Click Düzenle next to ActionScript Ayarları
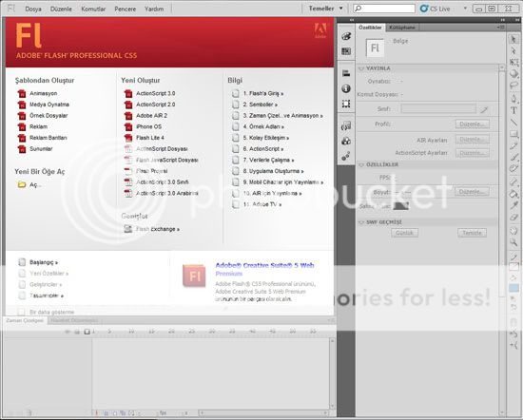This screenshot has width=523, height=420. coord(473,153)
